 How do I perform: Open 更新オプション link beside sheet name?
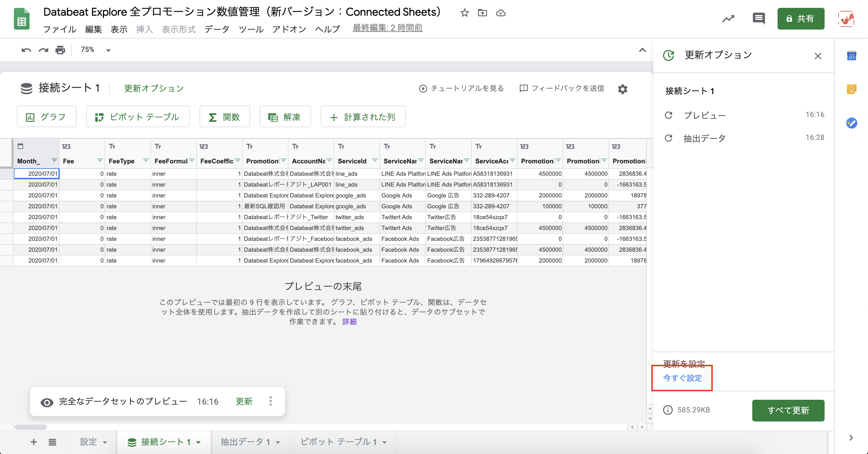(x=154, y=88)
